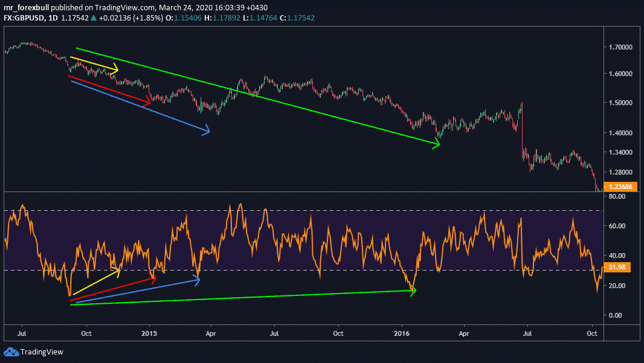This screenshot has width=644, height=363.
Task: Click the yellow arrowhead on the price chart
Action: (115, 69)
